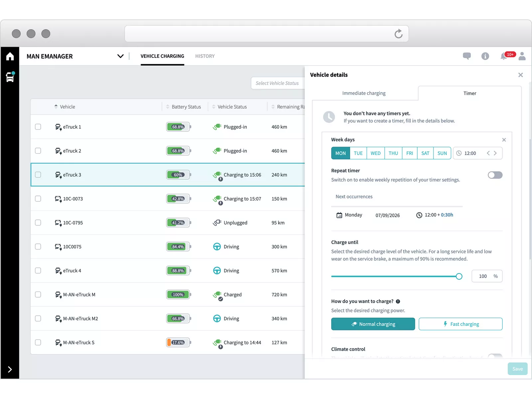The height and width of the screenshot is (399, 532).
Task: Click the low battery indicator showing 17.6%
Action: pyautogui.click(x=179, y=342)
